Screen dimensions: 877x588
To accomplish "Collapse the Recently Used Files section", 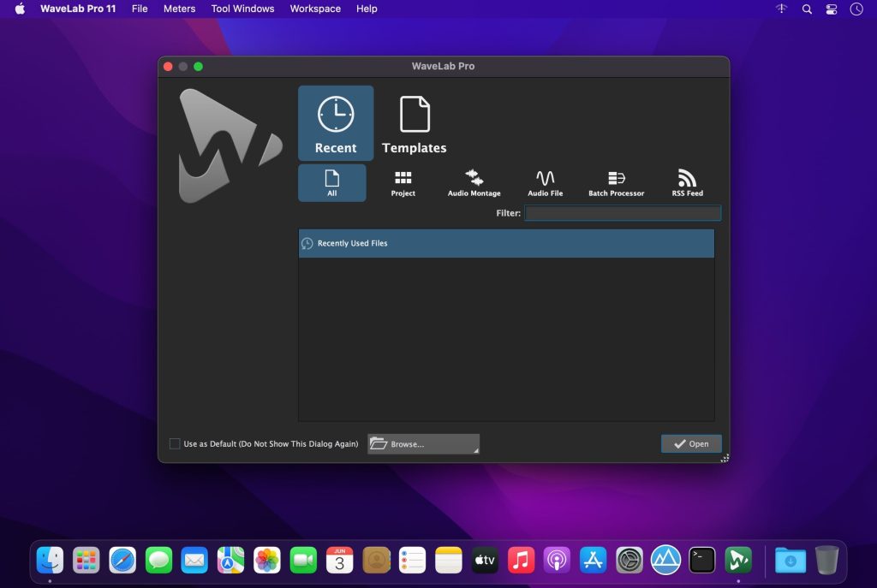I will point(307,243).
